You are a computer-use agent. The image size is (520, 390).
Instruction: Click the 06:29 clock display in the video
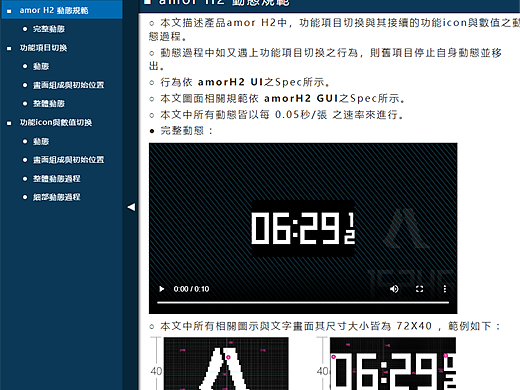(x=303, y=228)
